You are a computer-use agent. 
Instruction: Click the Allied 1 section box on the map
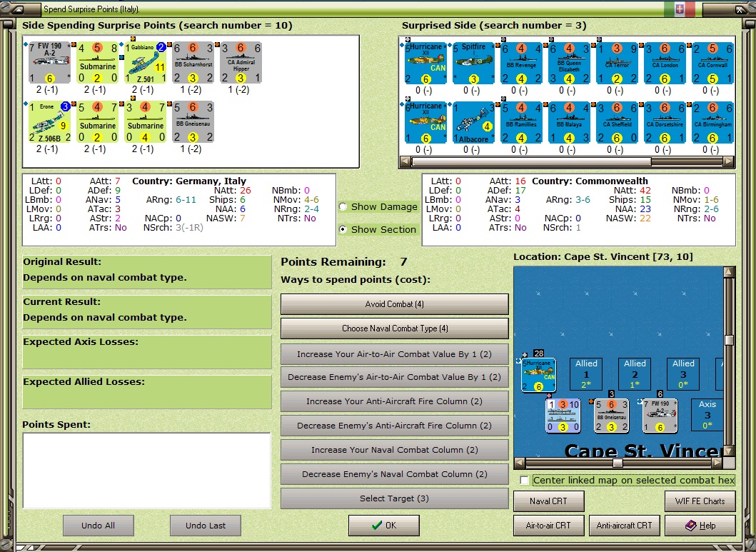586,374
